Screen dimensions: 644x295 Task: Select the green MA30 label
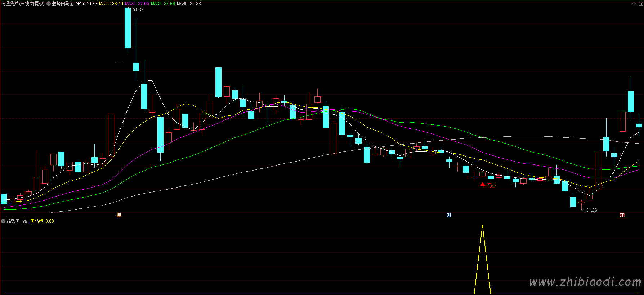pyautogui.click(x=163, y=4)
